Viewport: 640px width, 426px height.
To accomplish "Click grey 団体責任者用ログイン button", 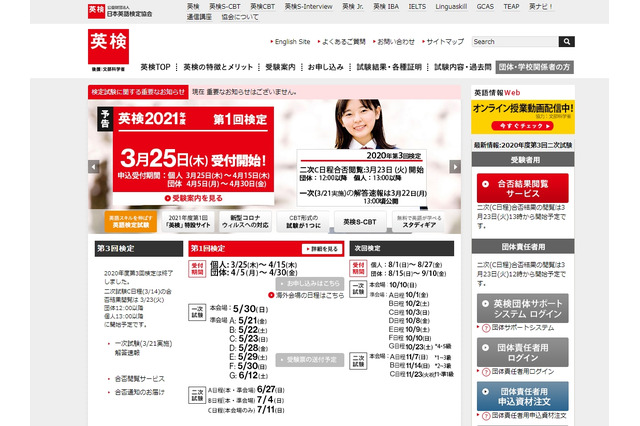I will pyautogui.click(x=522, y=352).
